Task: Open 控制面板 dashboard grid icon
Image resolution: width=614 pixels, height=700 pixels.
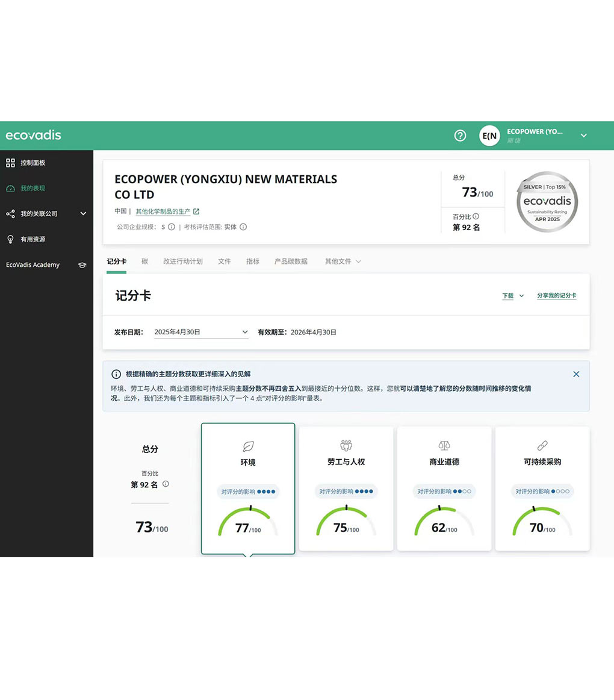Action: coord(10,163)
